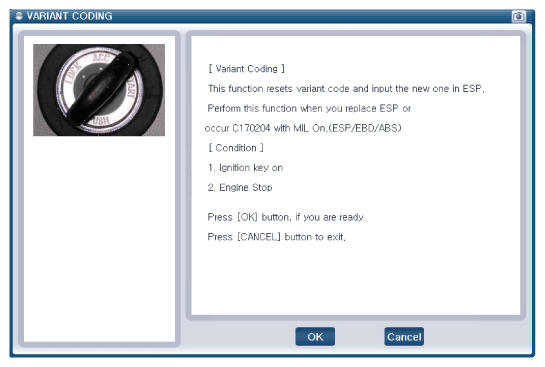The image size is (545, 367).
Task: Select the VARIANT CODING title bar text
Action: [x=70, y=16]
